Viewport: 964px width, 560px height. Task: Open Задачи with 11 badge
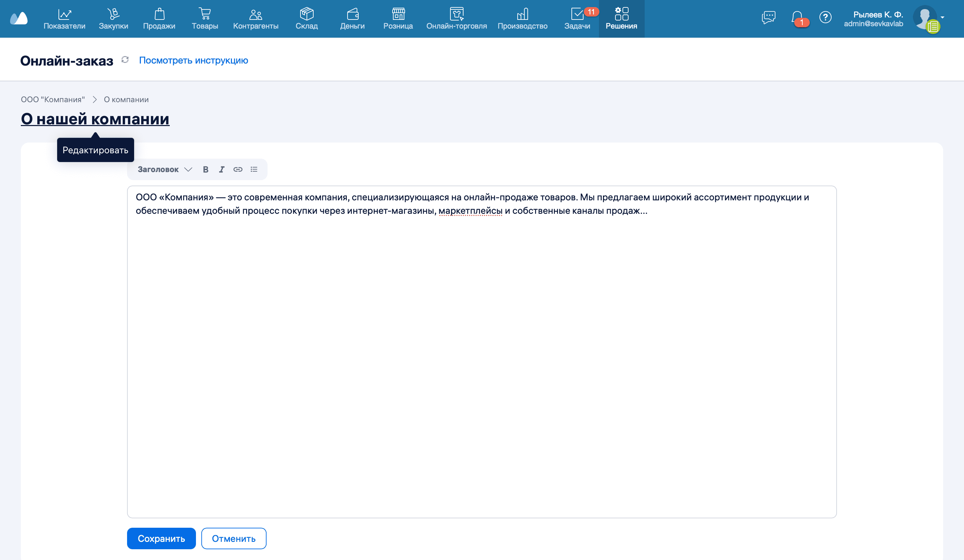click(577, 19)
